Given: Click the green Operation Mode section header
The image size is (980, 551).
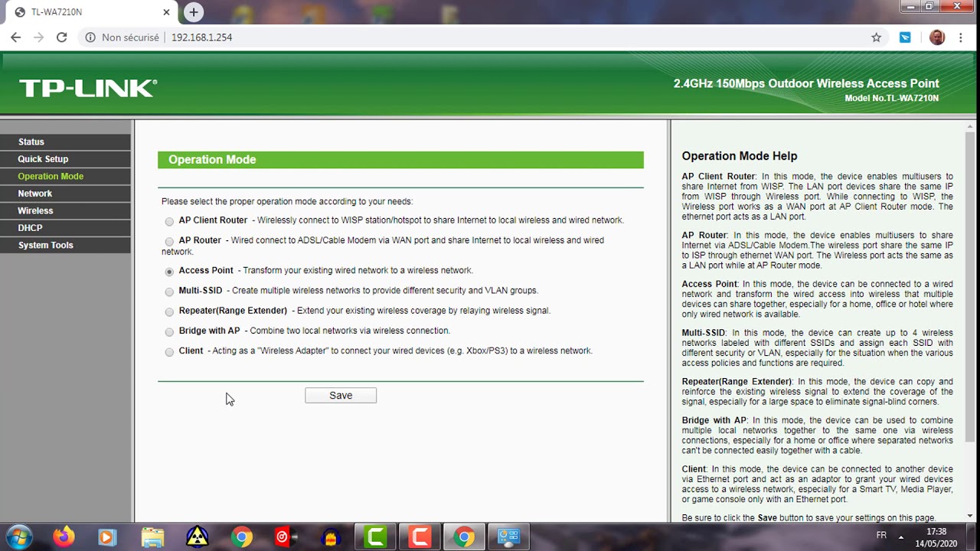Looking at the screenshot, I should (x=400, y=160).
